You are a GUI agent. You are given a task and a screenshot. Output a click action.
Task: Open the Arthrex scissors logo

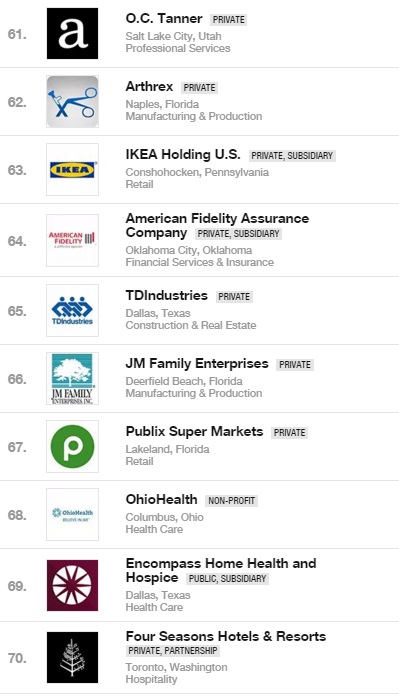(x=72, y=102)
